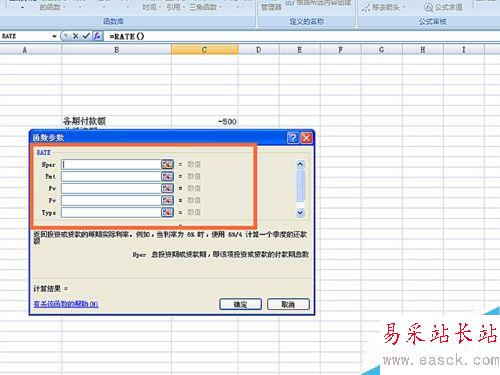Screen dimensions: 500x375
Task: Click the first Pv input field
Action: click(111, 188)
